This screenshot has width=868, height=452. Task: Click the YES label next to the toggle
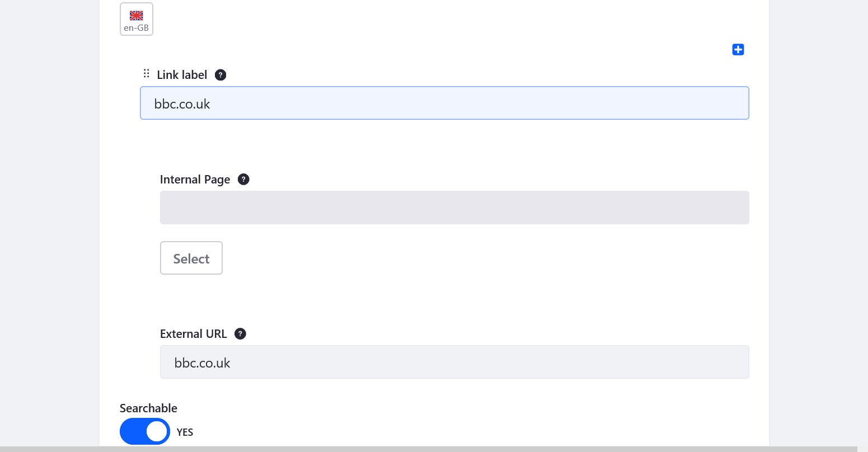[x=185, y=432]
